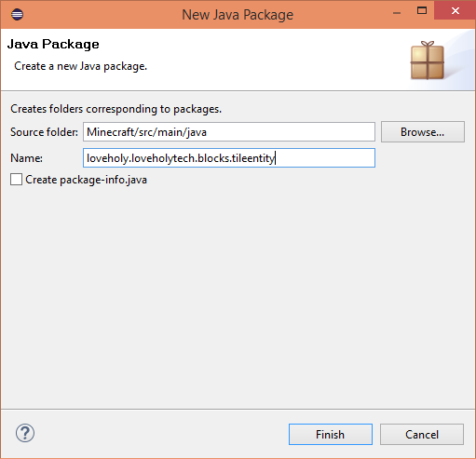Click 'Creates folders corresponding to packages.' text
Screen dimensions: 476x459
116,109
